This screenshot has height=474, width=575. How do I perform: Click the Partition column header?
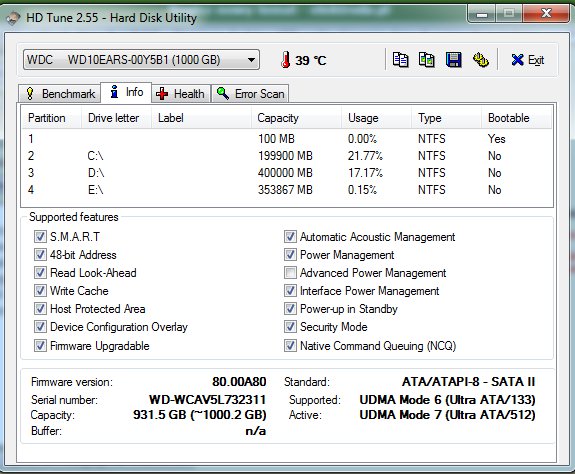(52, 118)
